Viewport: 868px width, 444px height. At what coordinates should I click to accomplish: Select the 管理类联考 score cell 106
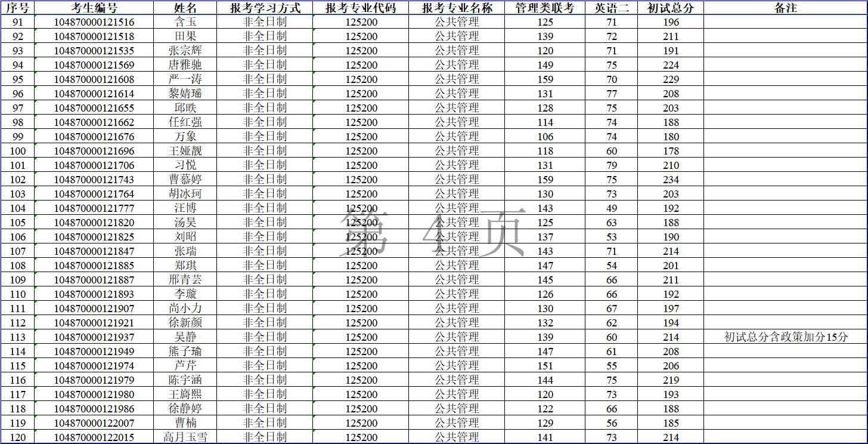(544, 137)
